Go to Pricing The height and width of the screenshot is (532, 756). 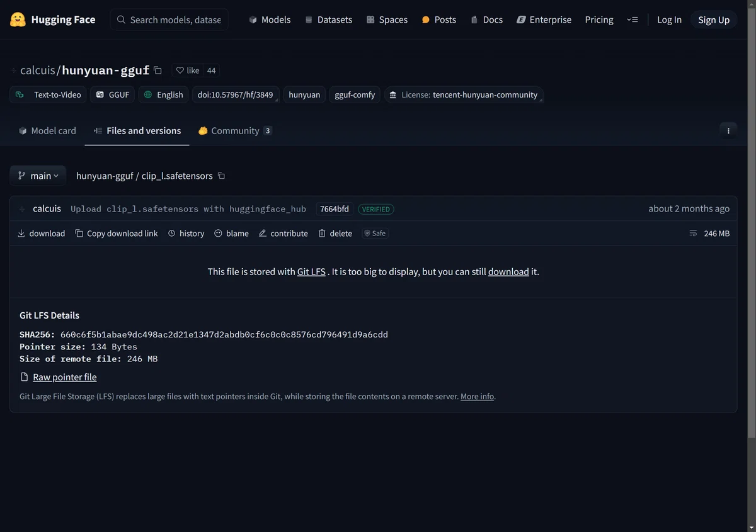click(599, 20)
